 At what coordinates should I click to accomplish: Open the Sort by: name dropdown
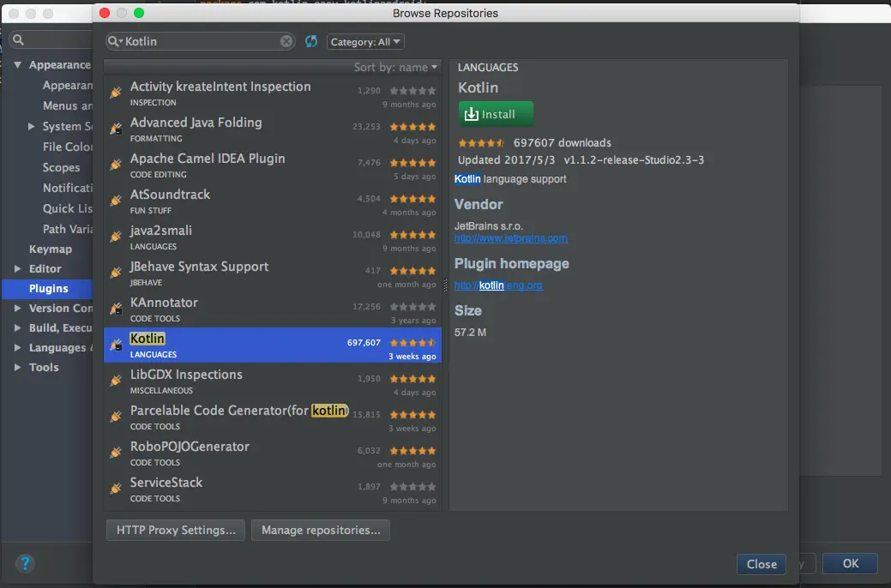395,67
